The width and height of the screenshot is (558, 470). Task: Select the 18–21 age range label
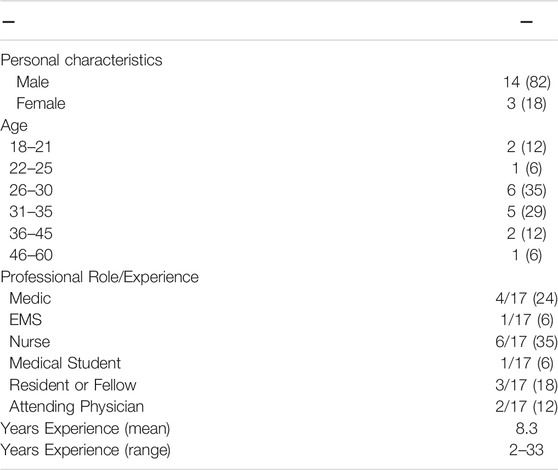point(31,147)
